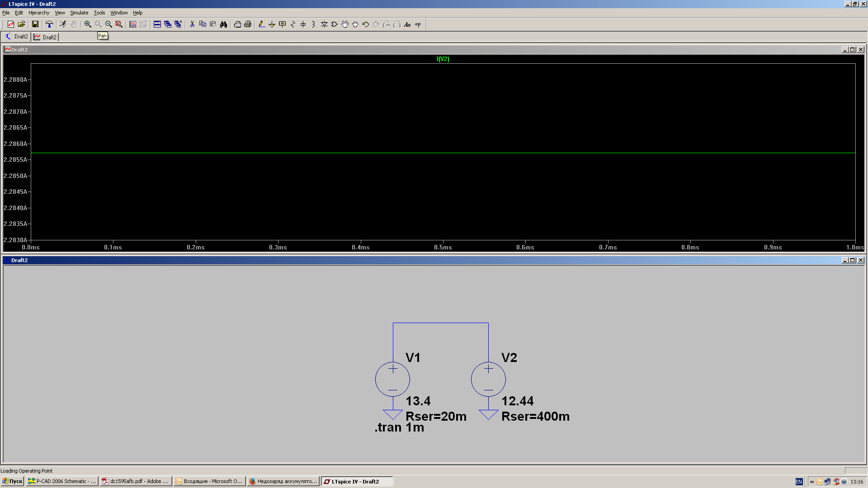Click the Run simulation icon
The height and width of the screenshot is (488, 868).
63,24
